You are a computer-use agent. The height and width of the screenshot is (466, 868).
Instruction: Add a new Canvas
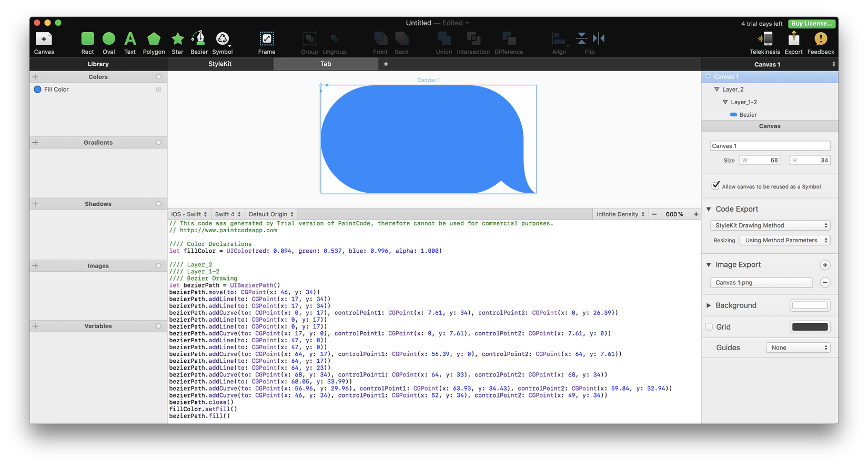(x=44, y=39)
